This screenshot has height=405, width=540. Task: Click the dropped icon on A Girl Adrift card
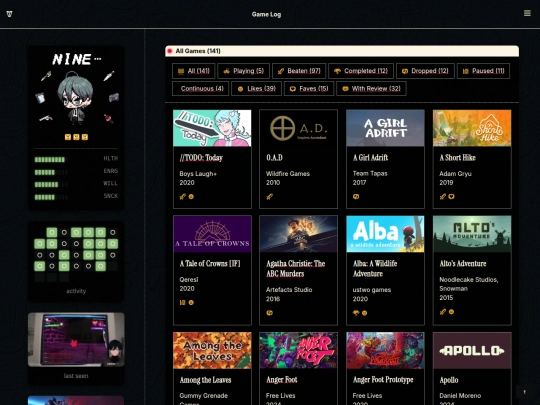tap(356, 197)
